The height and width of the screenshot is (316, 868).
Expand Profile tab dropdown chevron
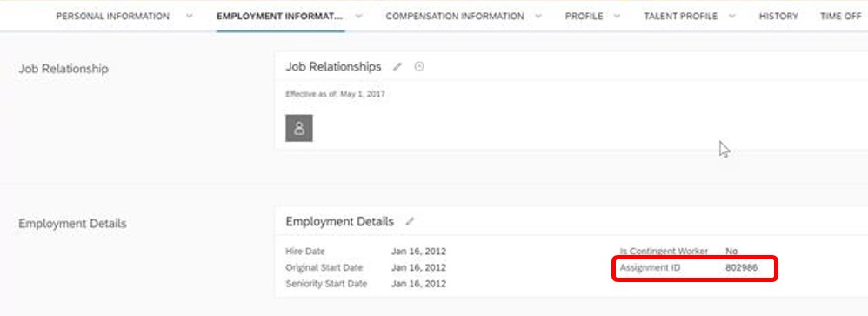coord(618,16)
